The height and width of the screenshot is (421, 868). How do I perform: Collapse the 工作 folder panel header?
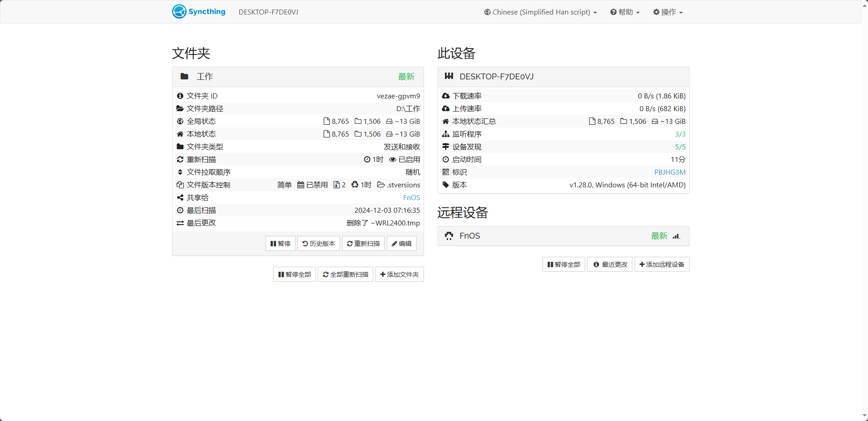298,77
